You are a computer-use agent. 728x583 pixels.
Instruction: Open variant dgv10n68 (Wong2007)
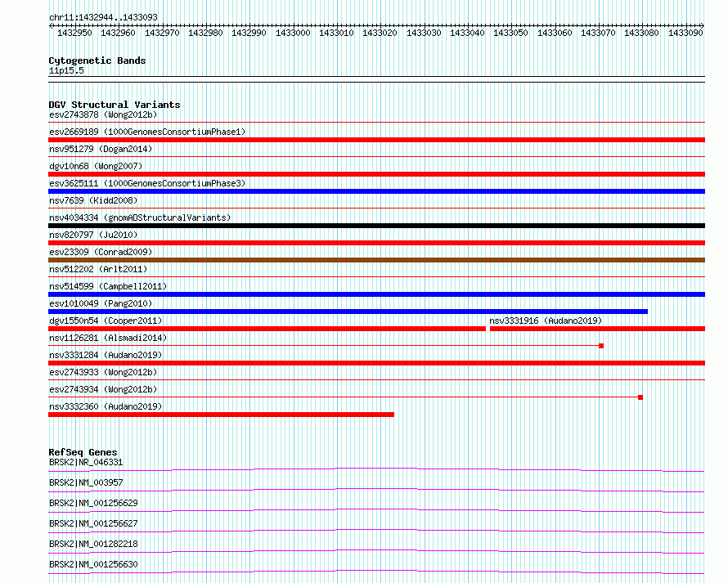point(96,166)
